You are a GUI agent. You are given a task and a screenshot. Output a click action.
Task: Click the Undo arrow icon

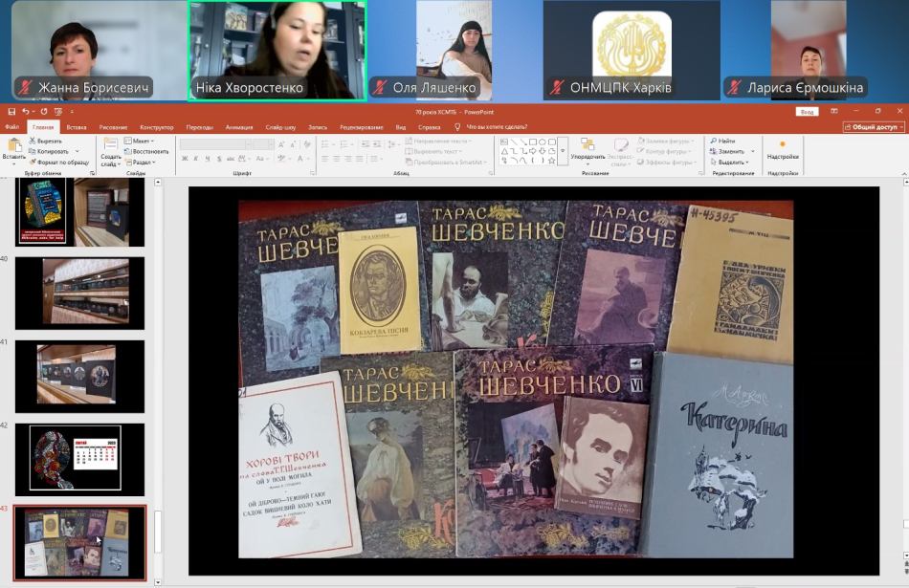coord(26,112)
